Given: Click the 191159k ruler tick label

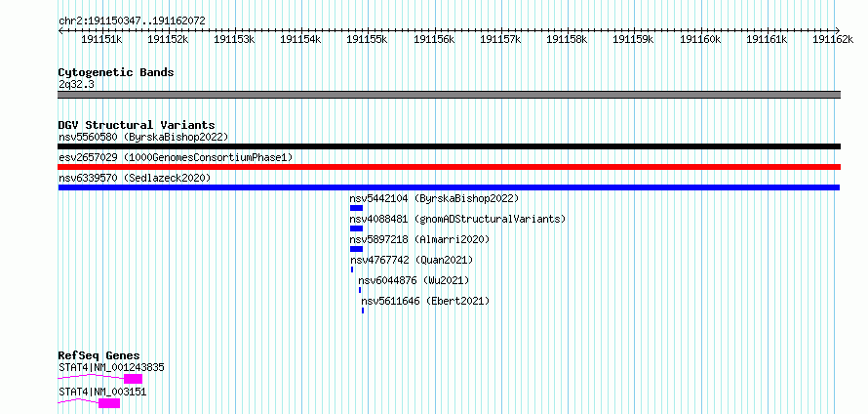Looking at the screenshot, I should (633, 39).
